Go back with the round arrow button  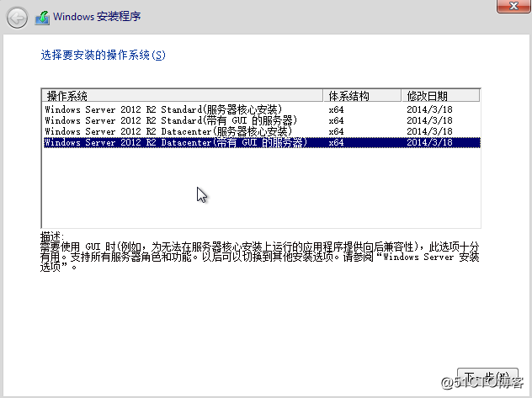point(17,18)
